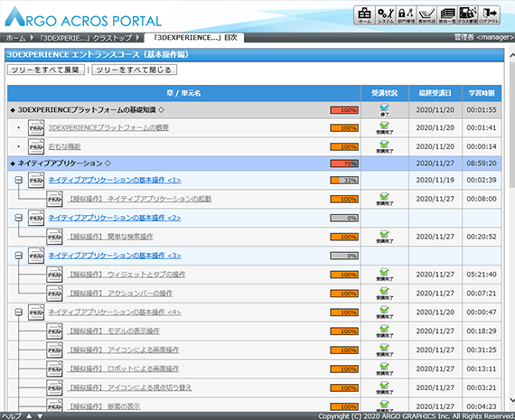Open ネイティブアプリケーションの基本操作 <1> link

(115, 181)
